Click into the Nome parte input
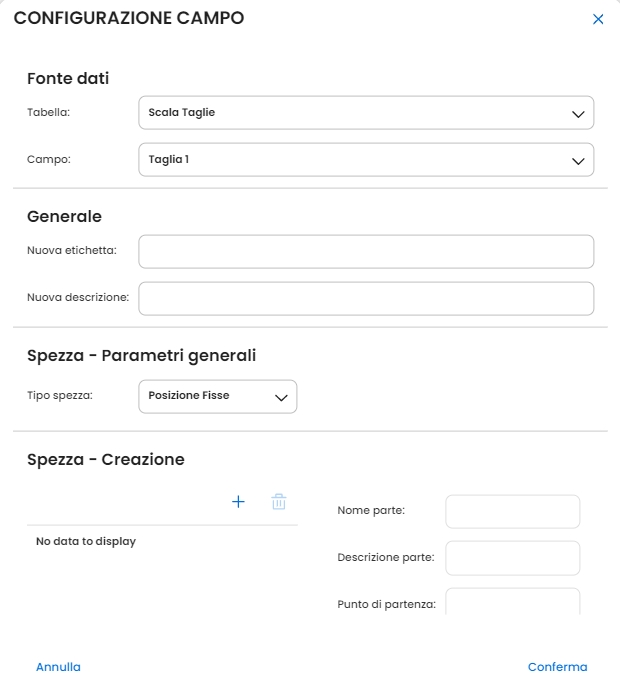Image resolution: width=620 pixels, height=693 pixels. click(512, 511)
